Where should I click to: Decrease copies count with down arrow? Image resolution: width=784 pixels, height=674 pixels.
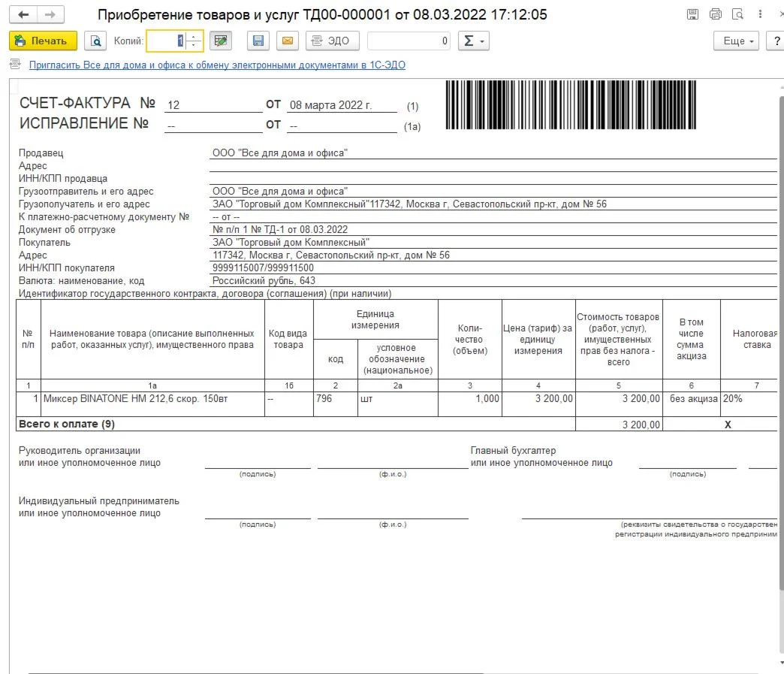194,45
